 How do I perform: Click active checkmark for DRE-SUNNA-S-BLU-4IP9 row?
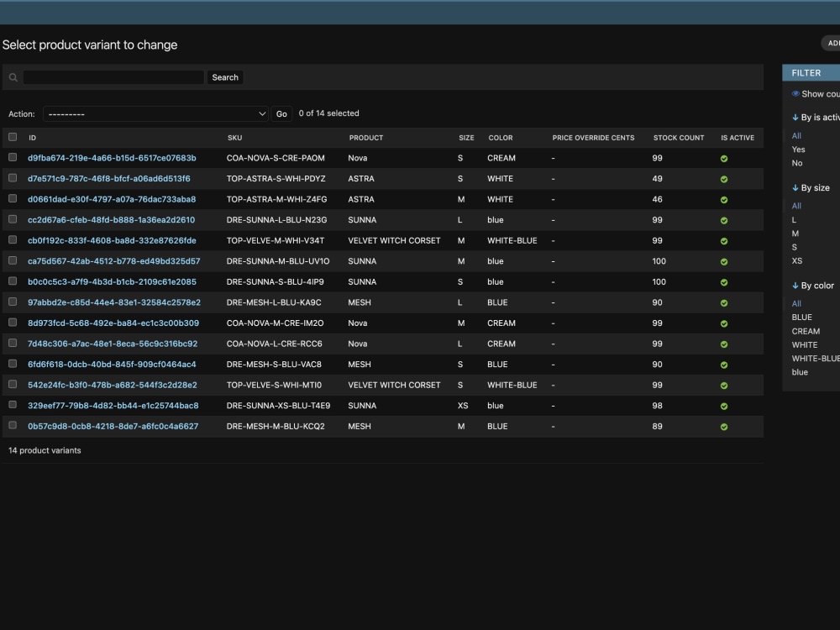[x=724, y=282]
